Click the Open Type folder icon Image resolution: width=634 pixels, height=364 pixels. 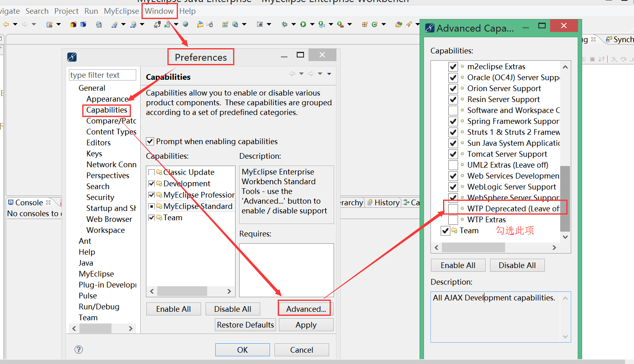399,24
